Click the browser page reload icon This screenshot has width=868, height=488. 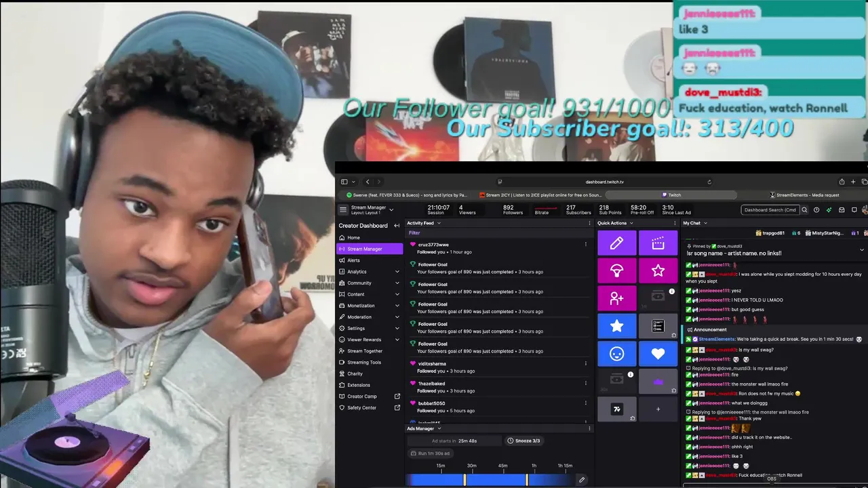[x=709, y=182]
